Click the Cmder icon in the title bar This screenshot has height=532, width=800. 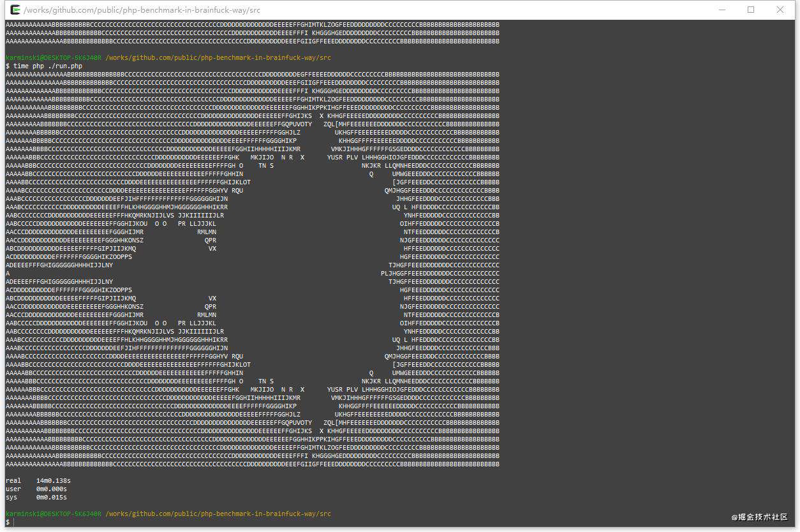click(15, 10)
